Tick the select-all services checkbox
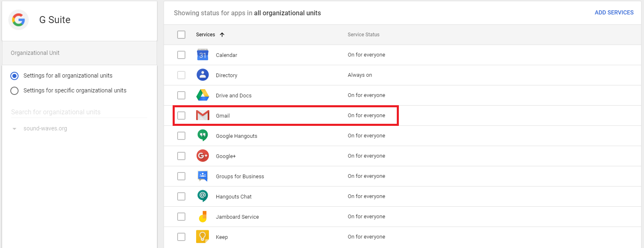This screenshot has width=644, height=248. pyautogui.click(x=181, y=35)
